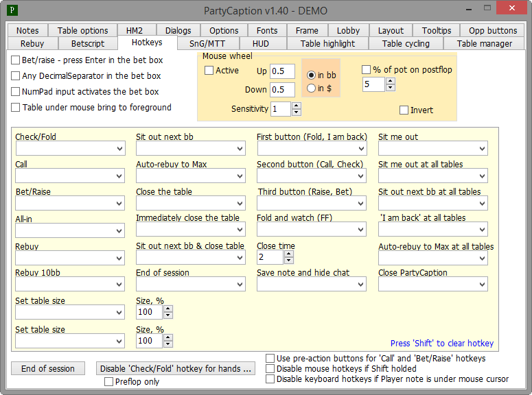This screenshot has height=395, width=532.
Task: Open the Close the table dropdown
Action: (191, 204)
